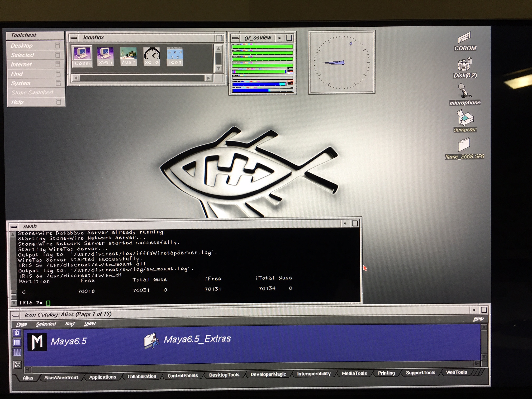This screenshot has width=532, height=399.
Task: Select the CDROM desktop icon
Action: tap(465, 41)
